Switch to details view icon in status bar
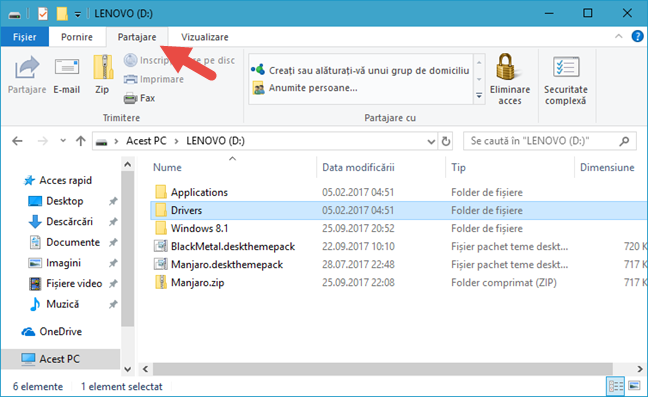The width and height of the screenshot is (648, 397). coord(615,386)
